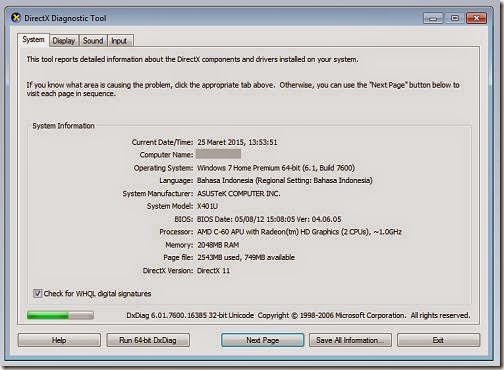Click Save All Information button
This screenshot has width=504, height=370.
[350, 340]
